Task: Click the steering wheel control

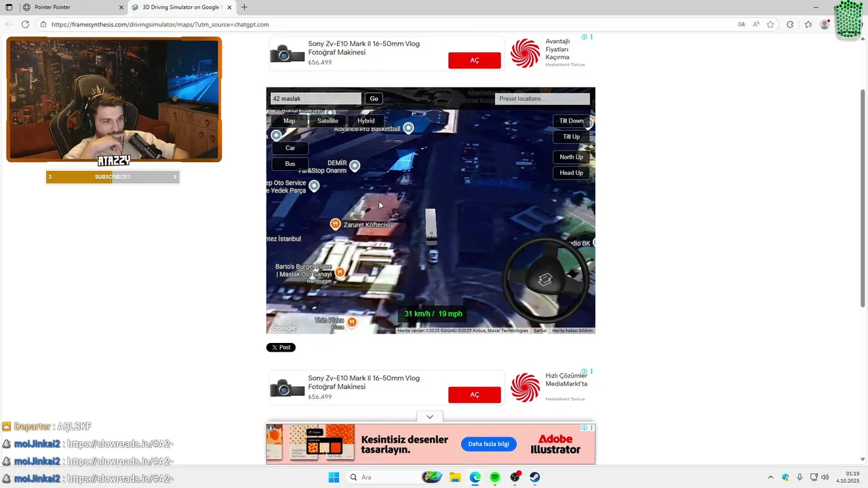Action: click(x=545, y=279)
